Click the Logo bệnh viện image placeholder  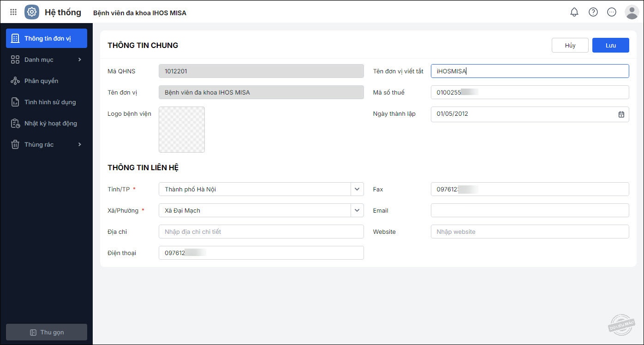[182, 130]
